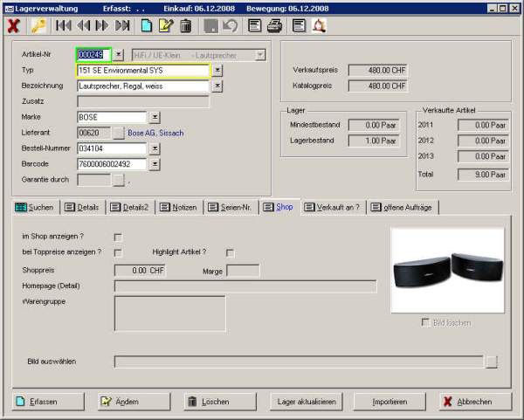Click the speaker product image thumbnail
This screenshot has height=420, width=524.
tap(447, 270)
